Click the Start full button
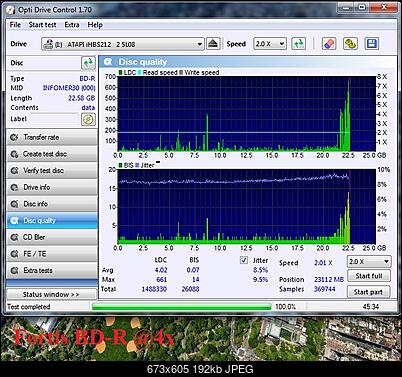This screenshot has height=377, width=402. pos(369,276)
